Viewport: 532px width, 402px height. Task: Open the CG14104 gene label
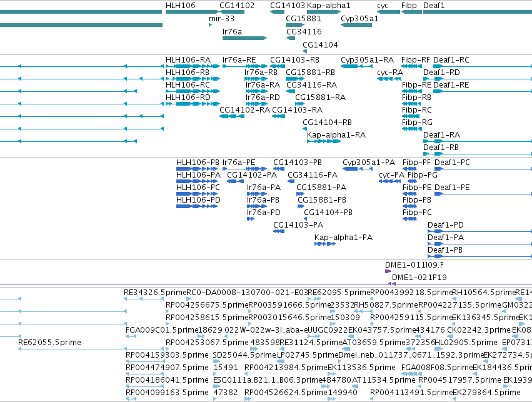tap(320, 45)
